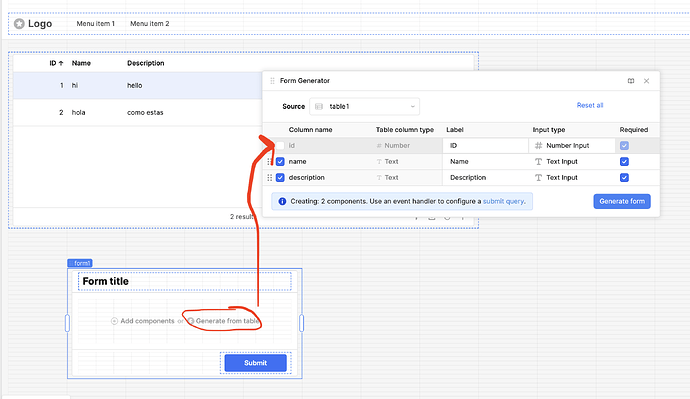
Task: Uncheck the description column checkbox
Action: [280, 178]
